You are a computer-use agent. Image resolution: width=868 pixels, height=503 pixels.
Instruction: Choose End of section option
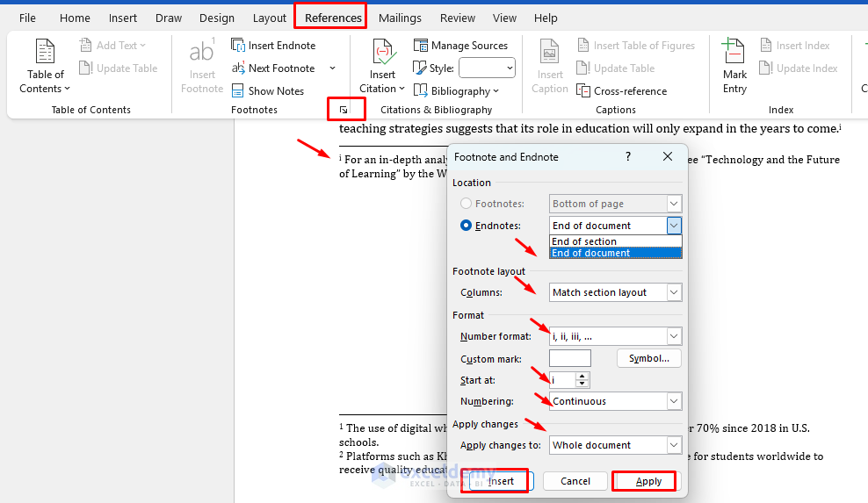tap(615, 241)
